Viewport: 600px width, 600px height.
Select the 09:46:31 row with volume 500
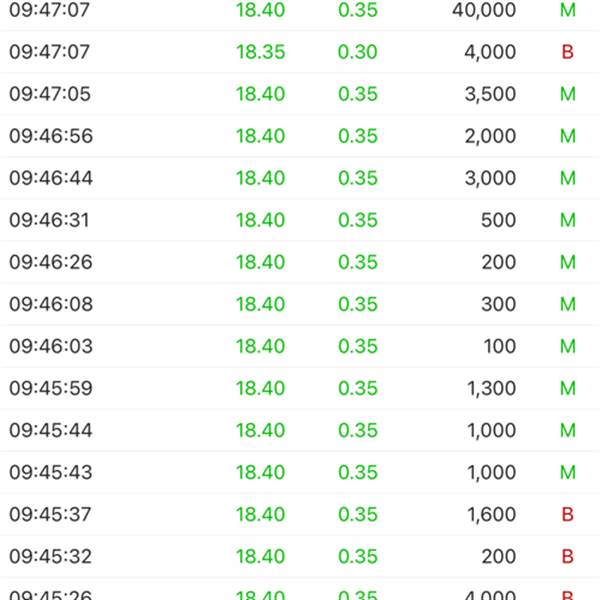[x=300, y=220]
